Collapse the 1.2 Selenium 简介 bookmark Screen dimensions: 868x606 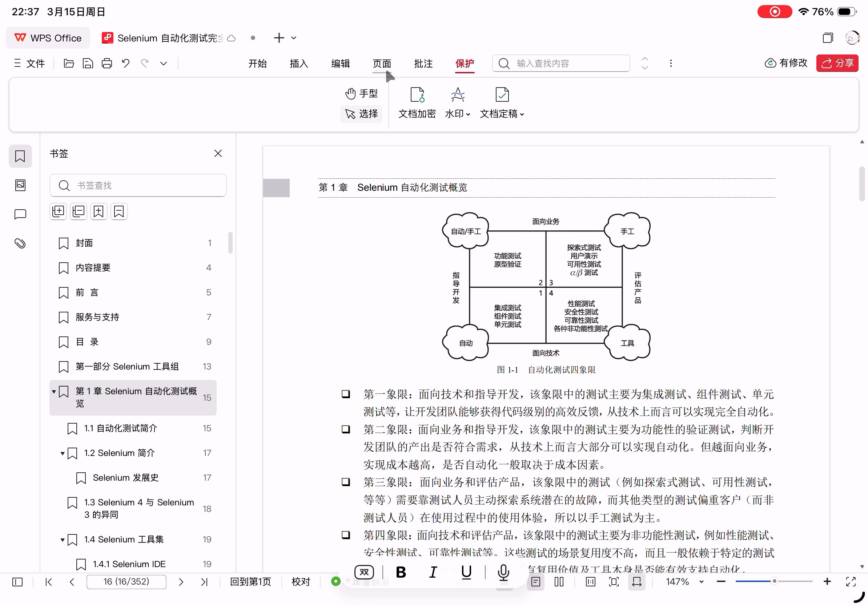tap(63, 453)
